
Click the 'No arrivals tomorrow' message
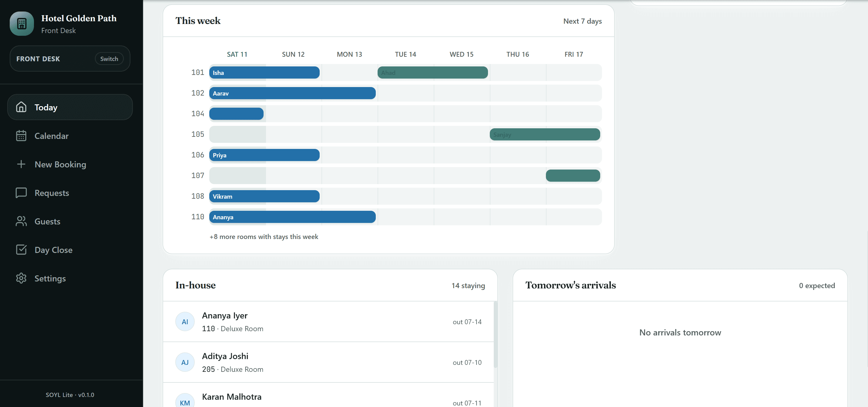tap(680, 332)
